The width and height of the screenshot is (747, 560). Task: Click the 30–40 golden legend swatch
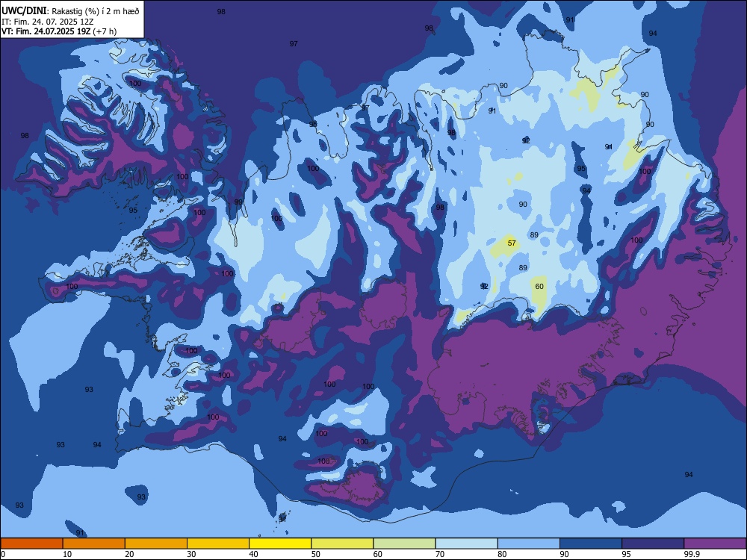[218, 544]
